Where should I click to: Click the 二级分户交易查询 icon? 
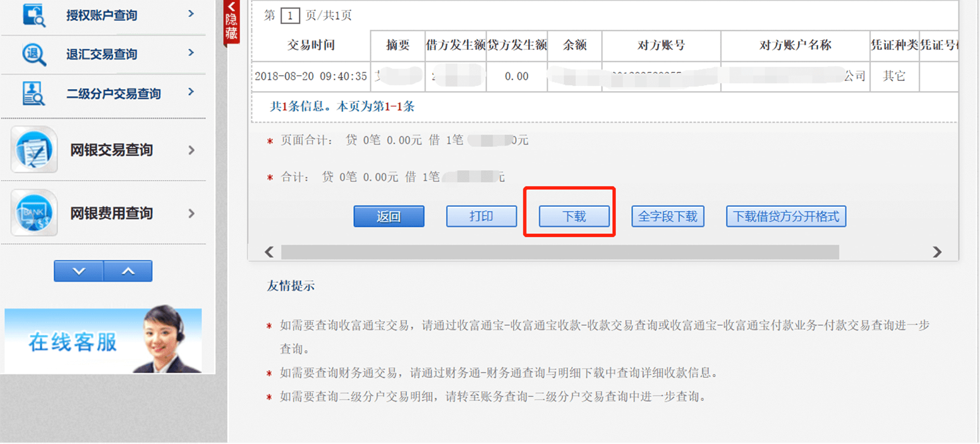tap(34, 94)
